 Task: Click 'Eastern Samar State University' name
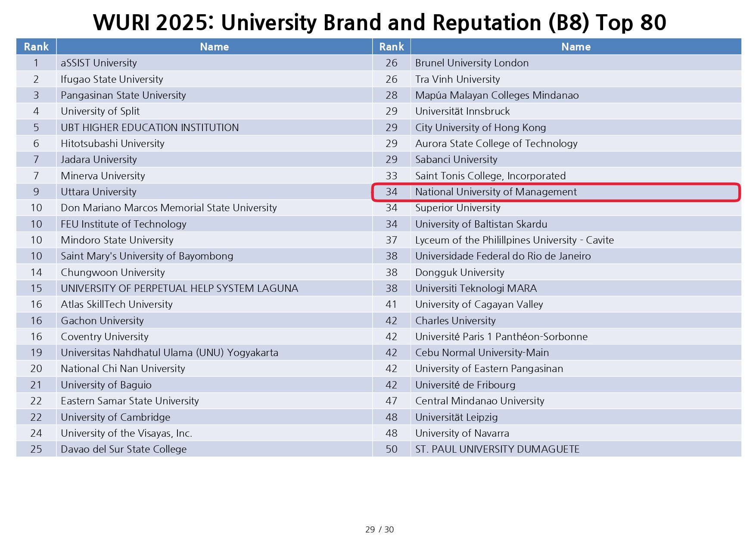tap(130, 401)
